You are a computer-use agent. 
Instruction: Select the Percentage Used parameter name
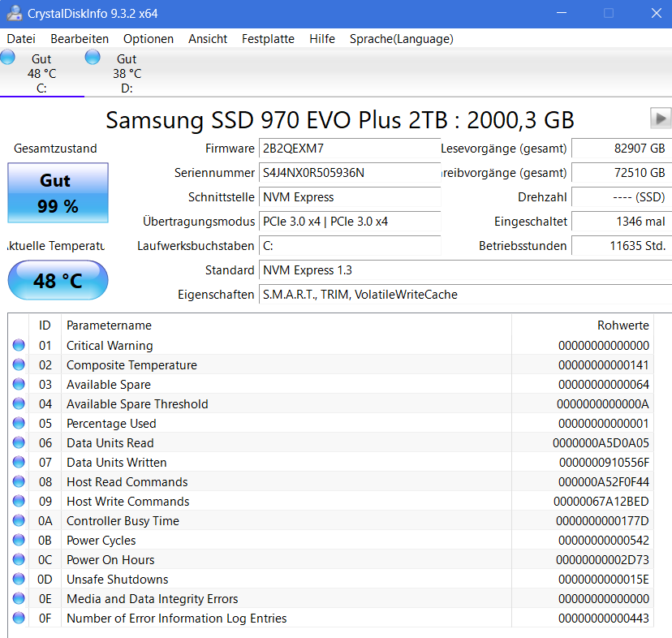111,424
